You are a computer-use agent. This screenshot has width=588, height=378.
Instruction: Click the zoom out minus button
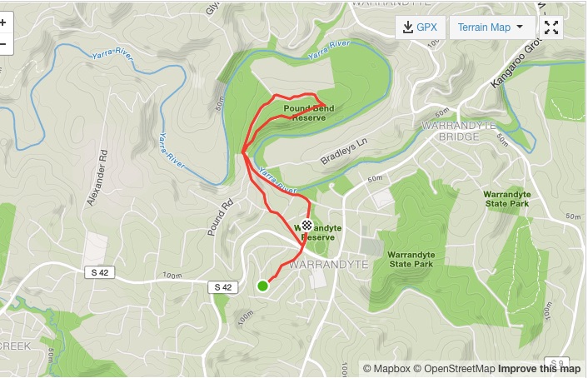[x=4, y=44]
